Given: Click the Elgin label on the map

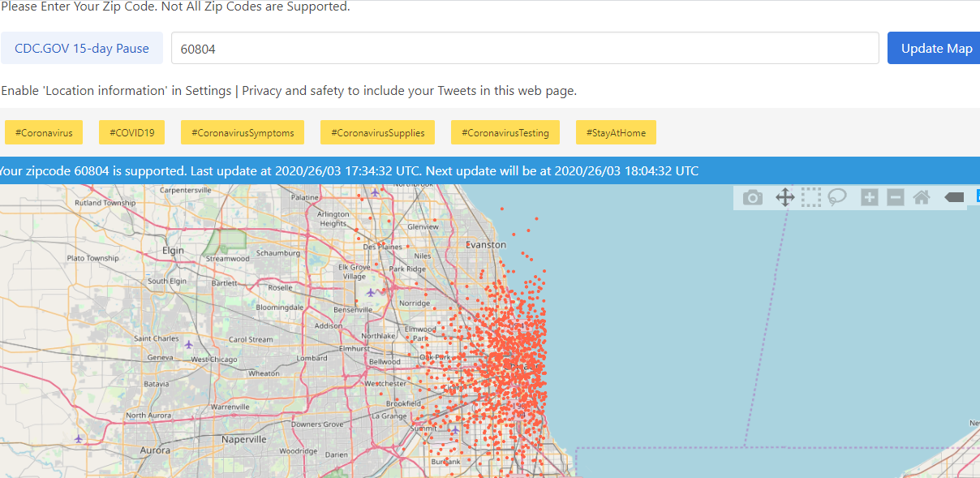Looking at the screenshot, I should 173,251.
